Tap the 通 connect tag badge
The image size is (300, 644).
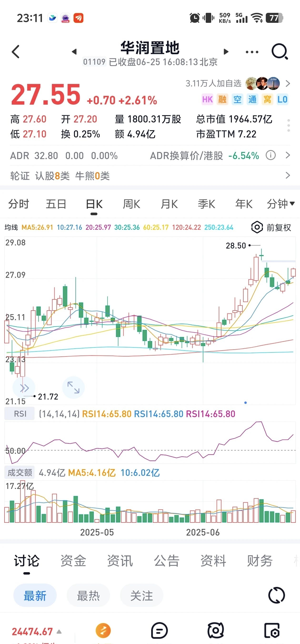coord(252,99)
